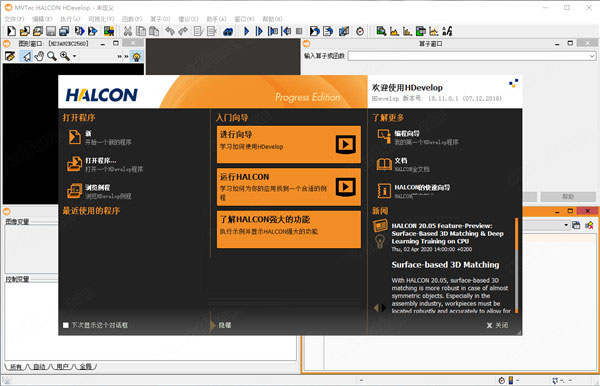Undo the last action with the toolbar arrow

[170, 31]
